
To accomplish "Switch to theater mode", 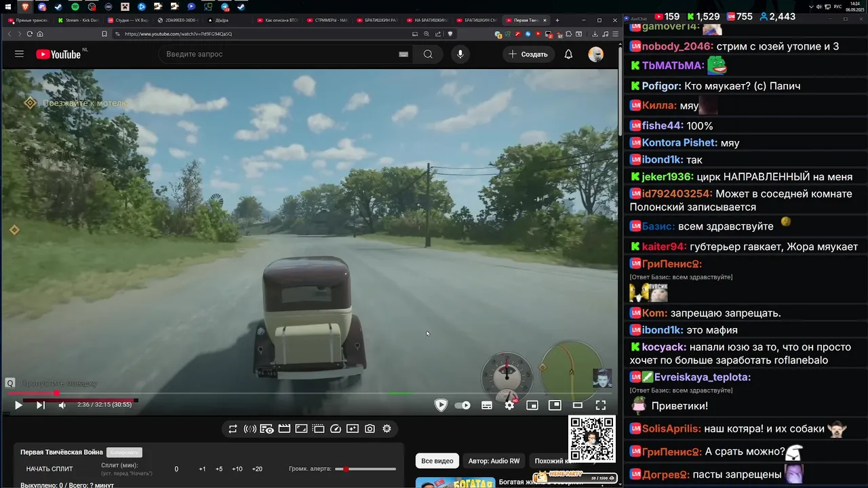I will (578, 405).
